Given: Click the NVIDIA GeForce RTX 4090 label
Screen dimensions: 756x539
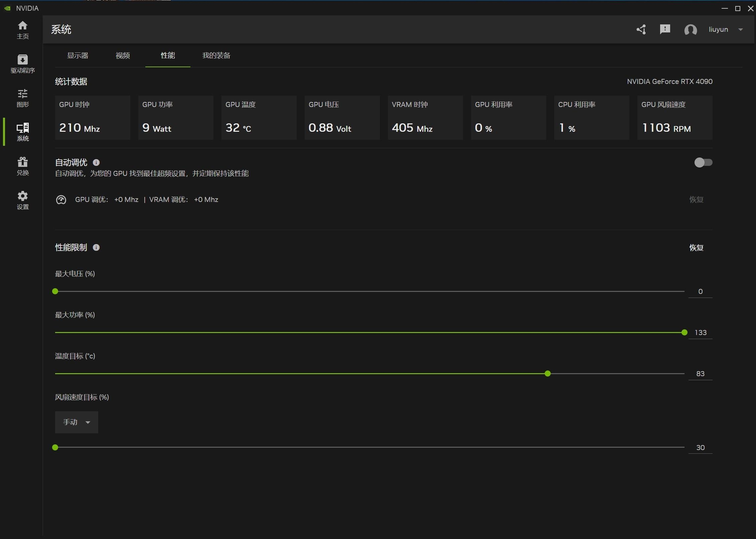Looking at the screenshot, I should 669,82.
